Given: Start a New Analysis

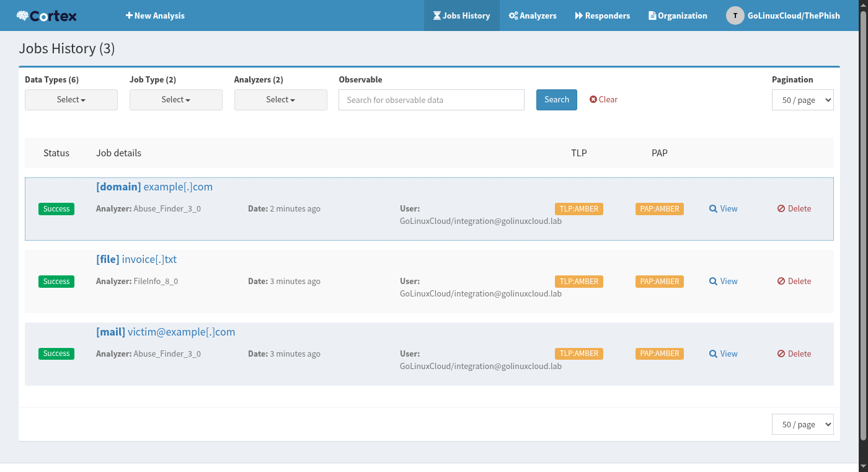Looking at the screenshot, I should pos(155,16).
